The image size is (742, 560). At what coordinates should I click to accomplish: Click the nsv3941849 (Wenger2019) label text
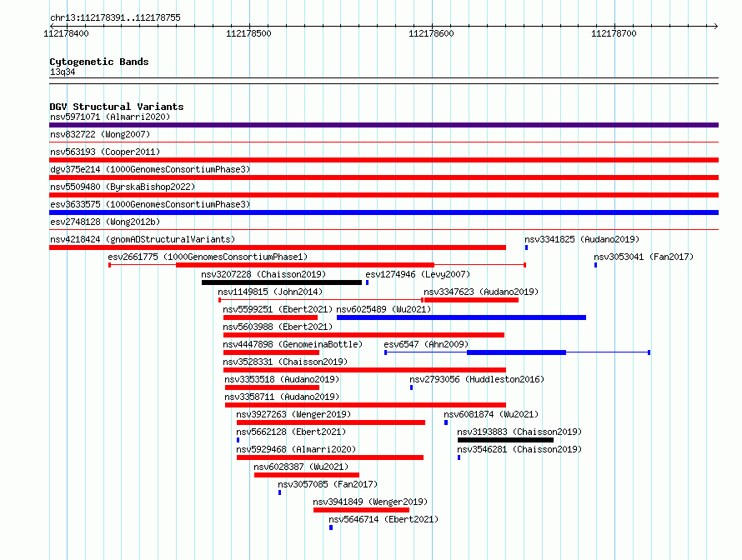coord(370,502)
